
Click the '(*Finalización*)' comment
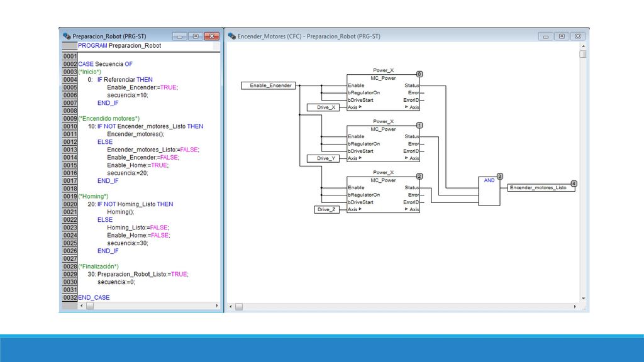coord(99,266)
